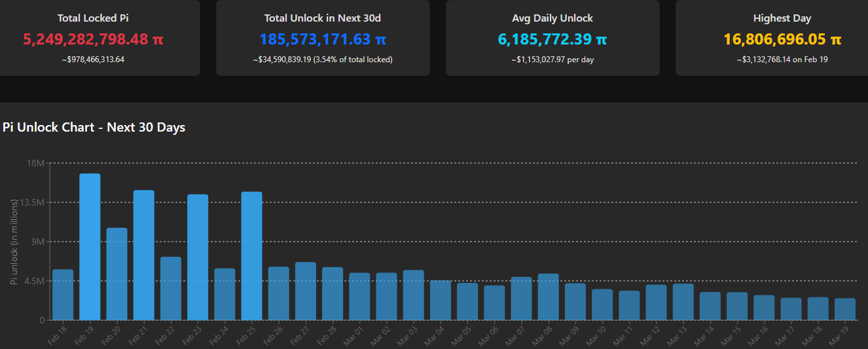Click the Feb 20 bar

click(x=117, y=274)
